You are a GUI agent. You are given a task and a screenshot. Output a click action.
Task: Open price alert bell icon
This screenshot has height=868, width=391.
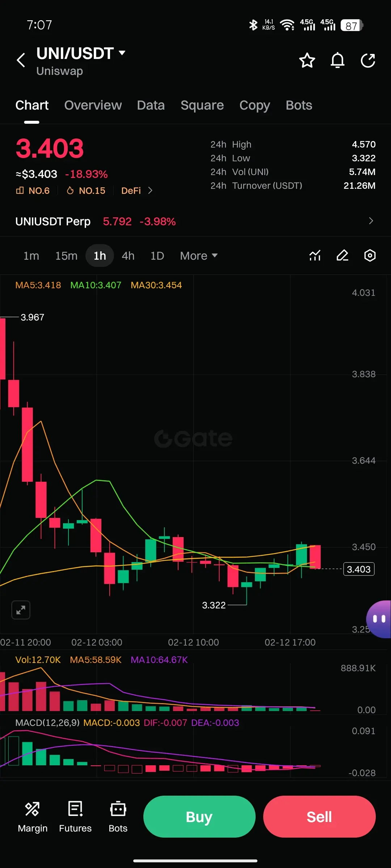[337, 60]
